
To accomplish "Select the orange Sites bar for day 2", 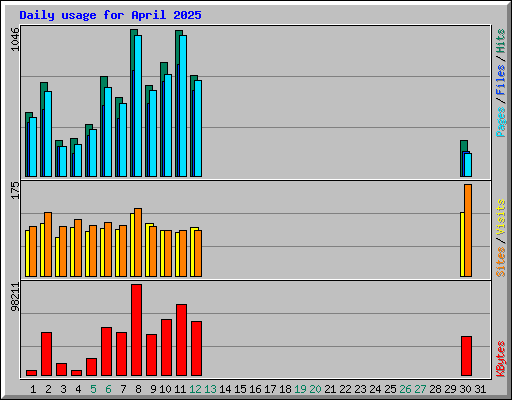I will [48, 244].
